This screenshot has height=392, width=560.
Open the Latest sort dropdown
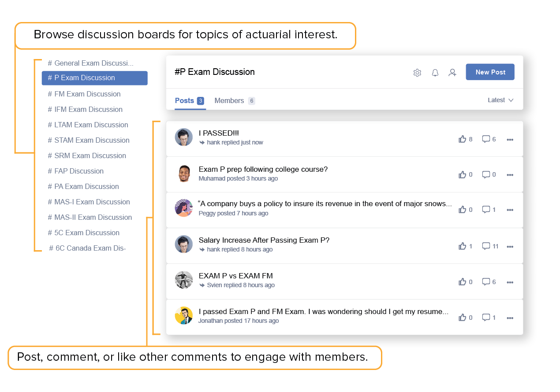(x=500, y=100)
